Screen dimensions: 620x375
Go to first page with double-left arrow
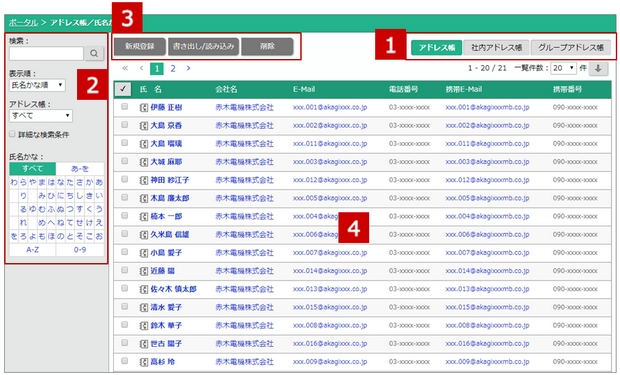(125, 68)
